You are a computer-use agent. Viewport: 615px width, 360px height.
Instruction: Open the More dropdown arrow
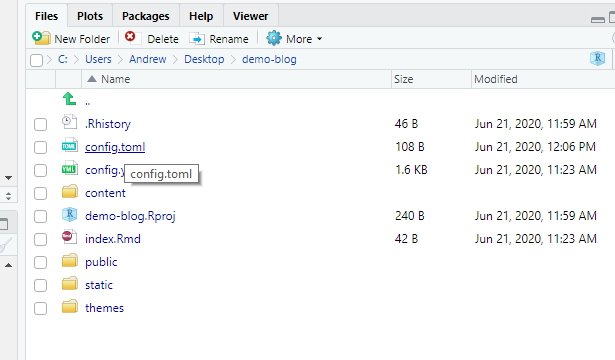[x=319, y=39]
